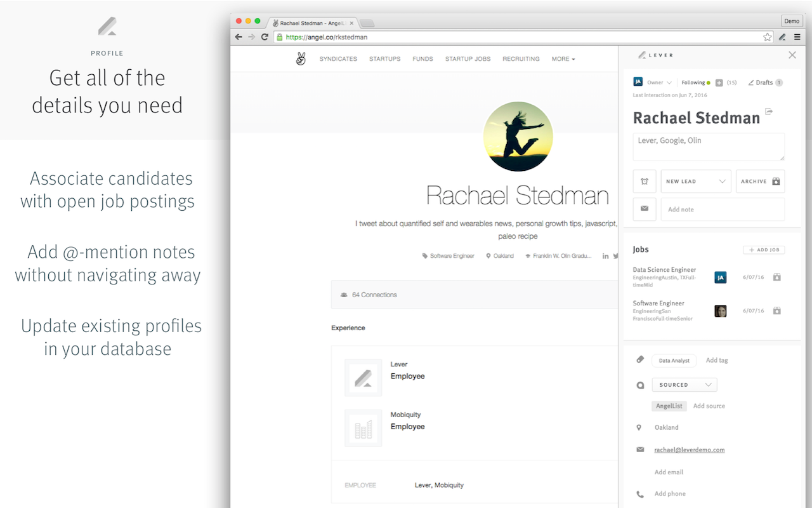Image resolution: width=812 pixels, height=508 pixels.
Task: Click the Lever company logo in Experience
Action: pyautogui.click(x=363, y=378)
